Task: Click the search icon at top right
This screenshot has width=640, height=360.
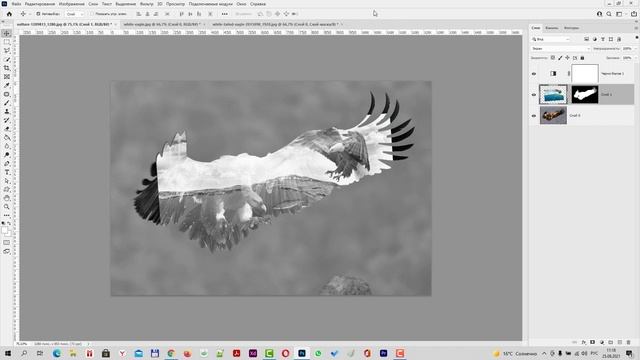Action: click(x=609, y=14)
